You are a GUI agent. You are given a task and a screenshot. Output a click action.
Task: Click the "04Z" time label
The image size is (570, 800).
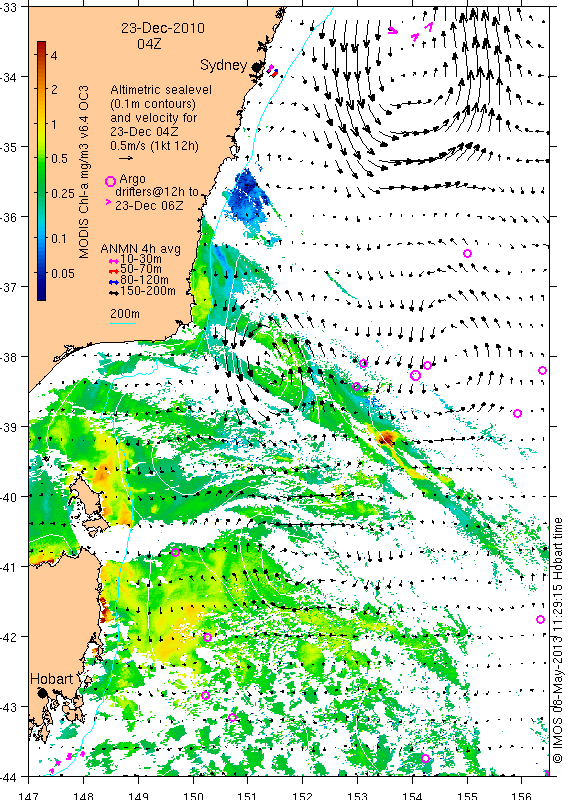[149, 44]
